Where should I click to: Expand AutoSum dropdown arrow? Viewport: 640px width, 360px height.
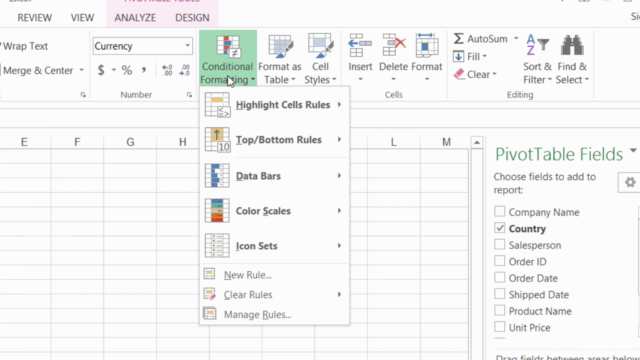tap(516, 38)
